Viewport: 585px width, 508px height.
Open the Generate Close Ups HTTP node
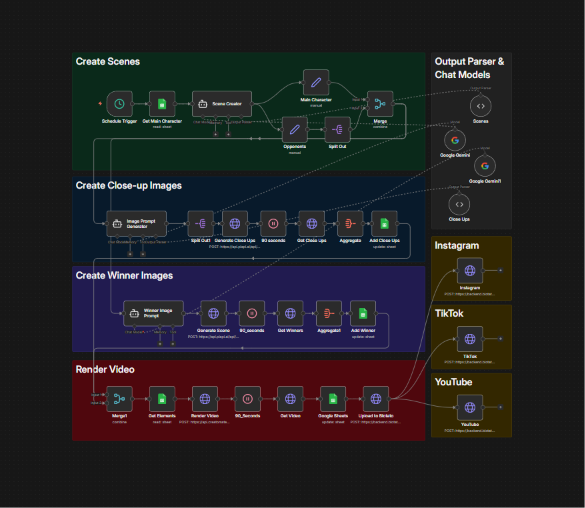coord(235,224)
